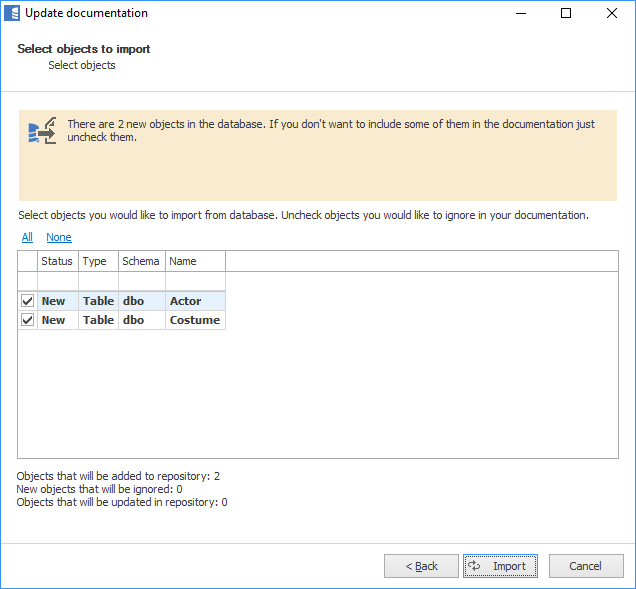Click the filter field under Schema column
The width and height of the screenshot is (636, 589).
(x=141, y=281)
